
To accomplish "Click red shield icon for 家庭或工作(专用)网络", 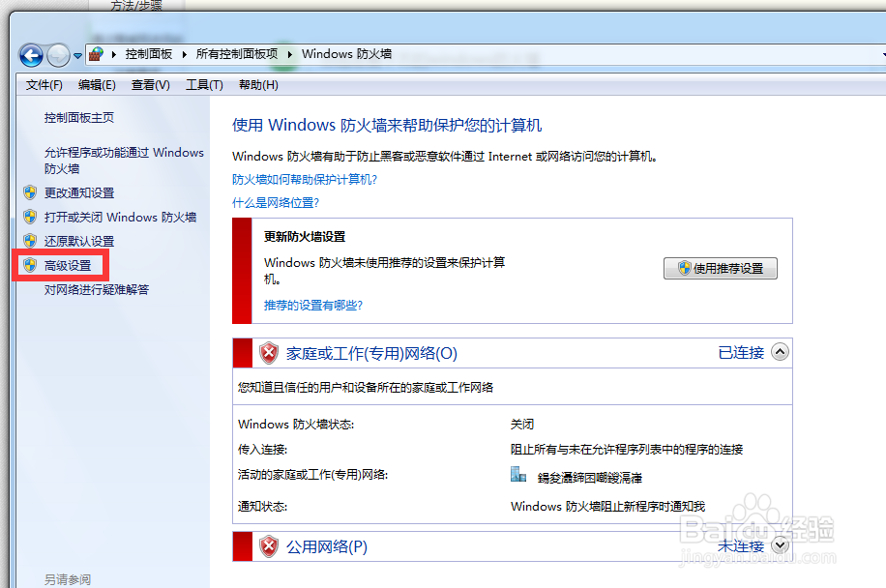I will [269, 353].
